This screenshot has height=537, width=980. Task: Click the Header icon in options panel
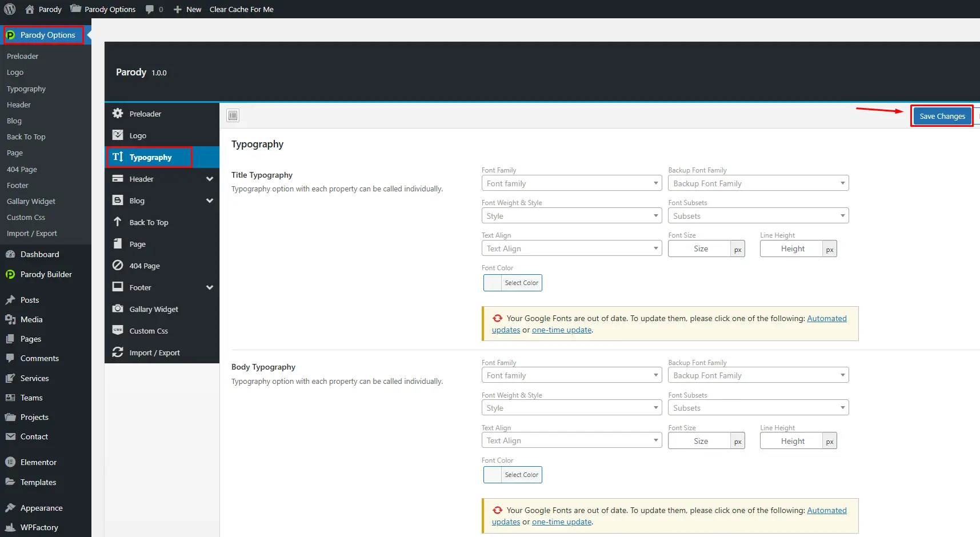118,178
